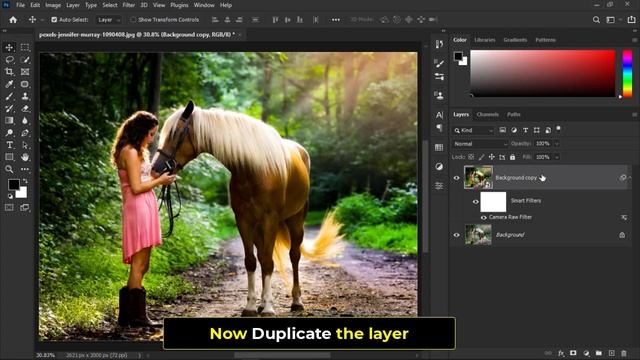The width and height of the screenshot is (640, 360).
Task: Select the Frame tool
Action: pos(25,72)
